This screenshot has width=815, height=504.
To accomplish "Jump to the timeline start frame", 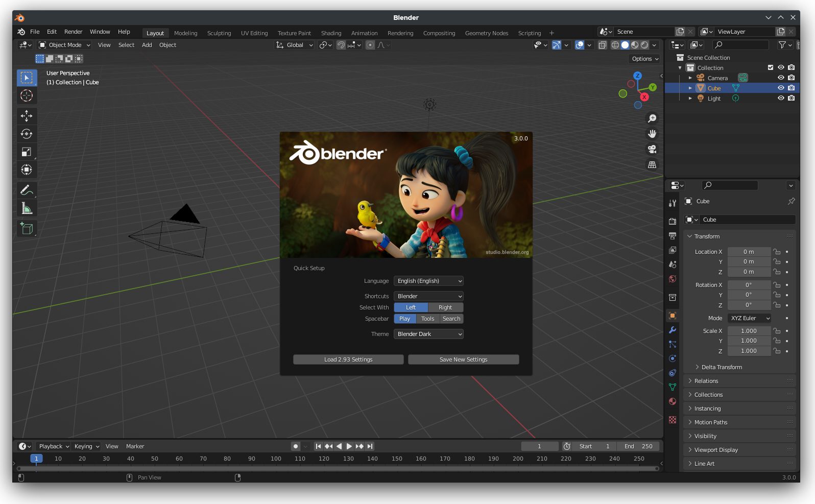I will 318,446.
